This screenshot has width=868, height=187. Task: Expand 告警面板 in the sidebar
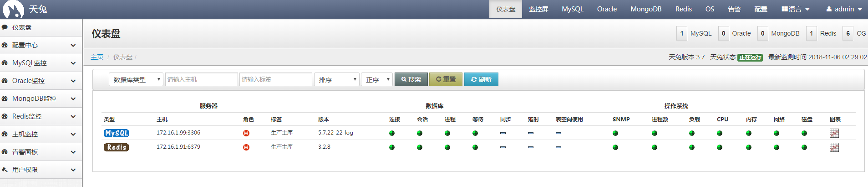[41, 152]
